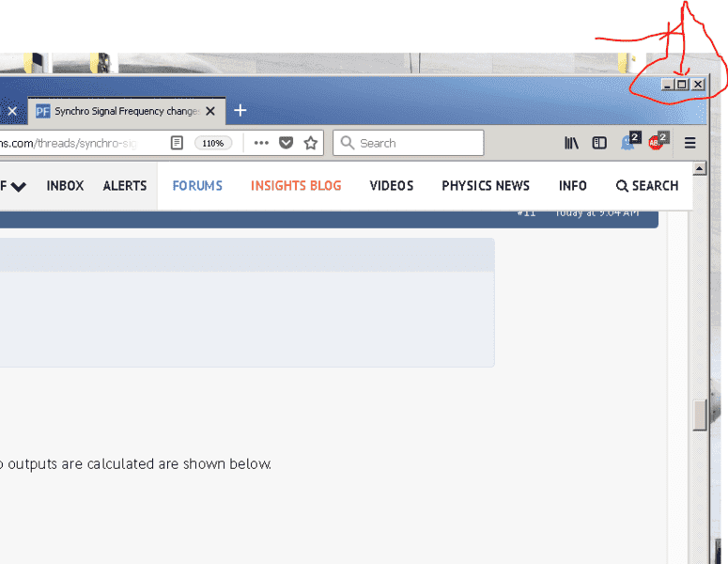
Task: Close the Firefox window
Action: (x=698, y=85)
